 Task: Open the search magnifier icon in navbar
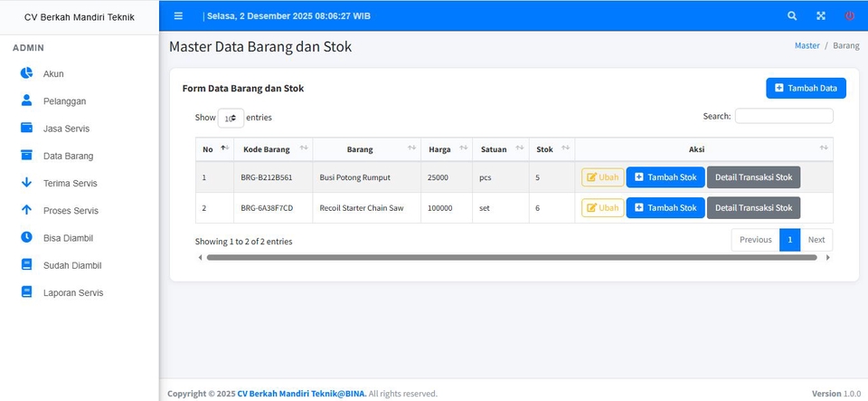click(792, 15)
